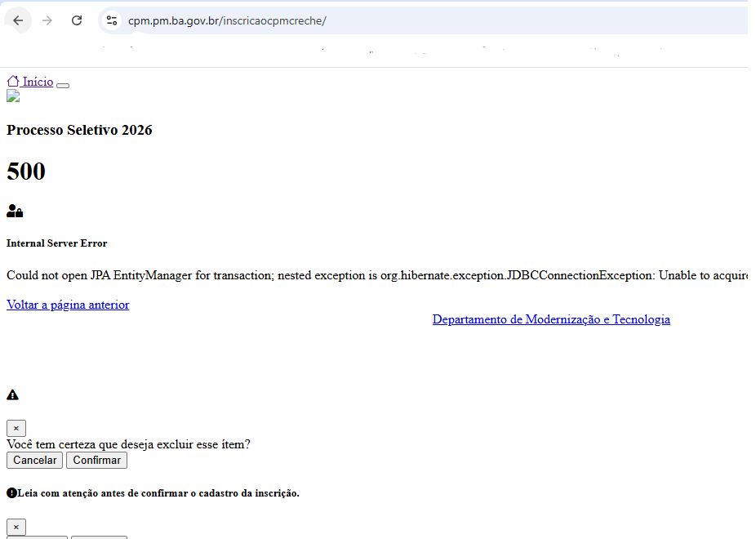The image size is (756, 539).
Task: Close the × button below Leia notice
Action: pos(16,527)
